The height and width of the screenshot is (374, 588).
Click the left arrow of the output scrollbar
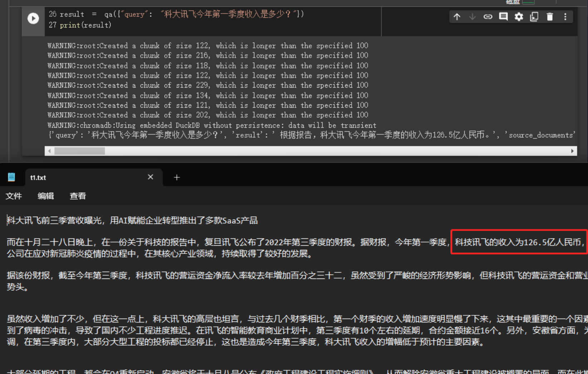click(49, 151)
